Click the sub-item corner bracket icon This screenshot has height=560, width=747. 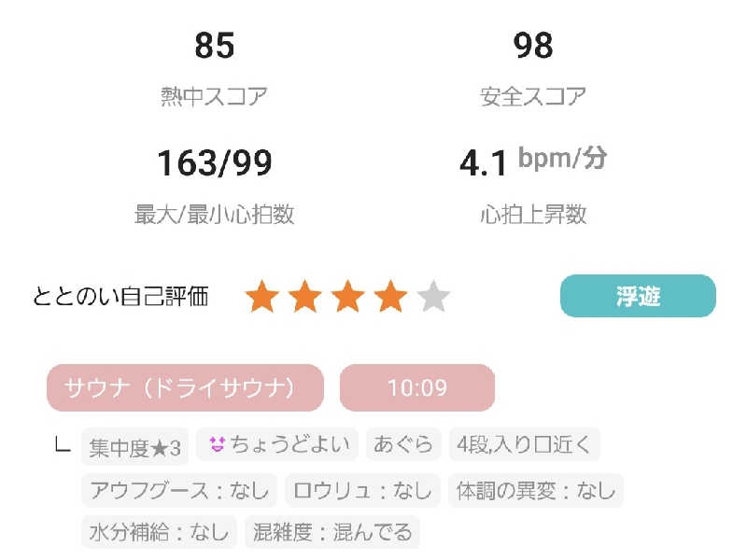click(63, 446)
